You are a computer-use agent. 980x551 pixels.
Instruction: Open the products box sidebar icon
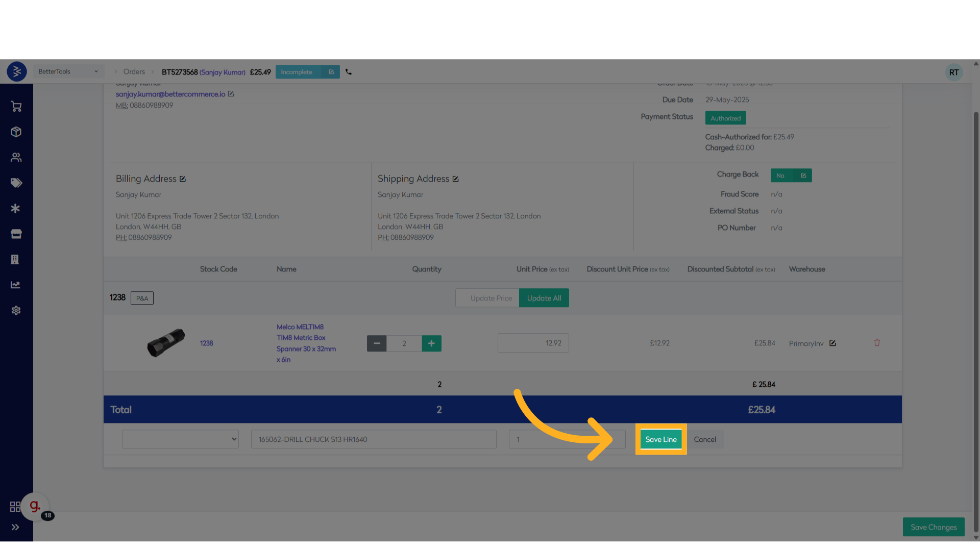tap(16, 132)
